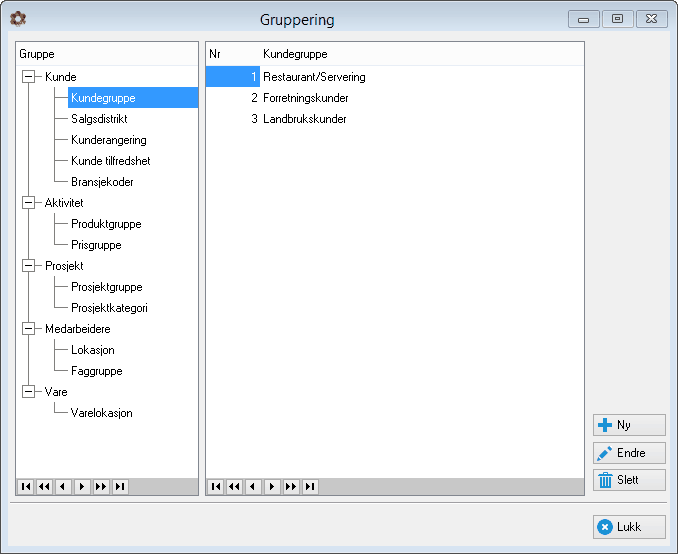Screen dimensions: 678x554
Task: Select Bransjekoder in the group tree
Action: [102, 182]
